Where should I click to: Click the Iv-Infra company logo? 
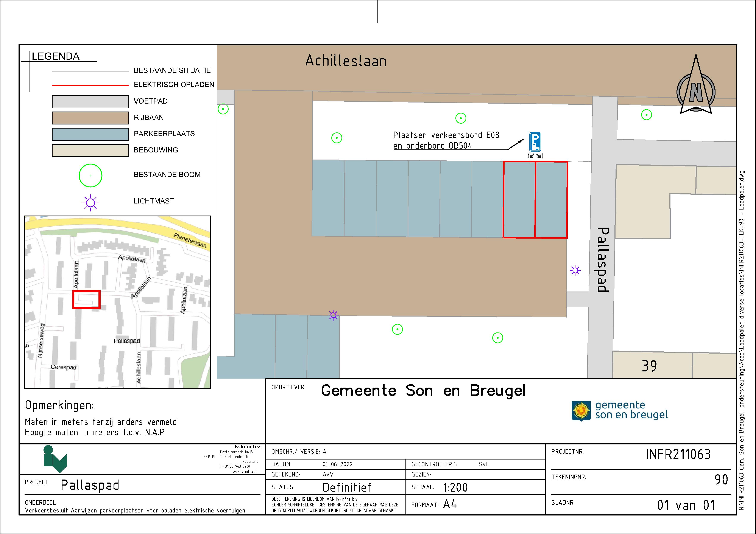(x=55, y=459)
